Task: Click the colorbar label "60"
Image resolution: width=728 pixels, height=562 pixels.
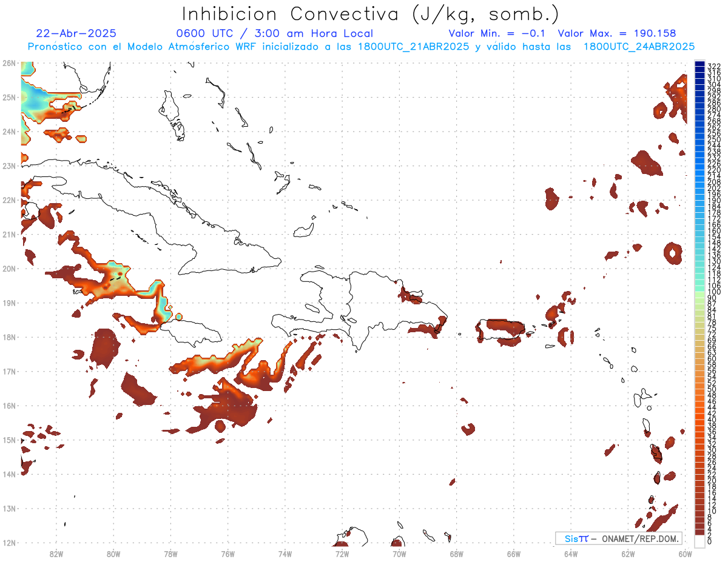Action: 712,359
